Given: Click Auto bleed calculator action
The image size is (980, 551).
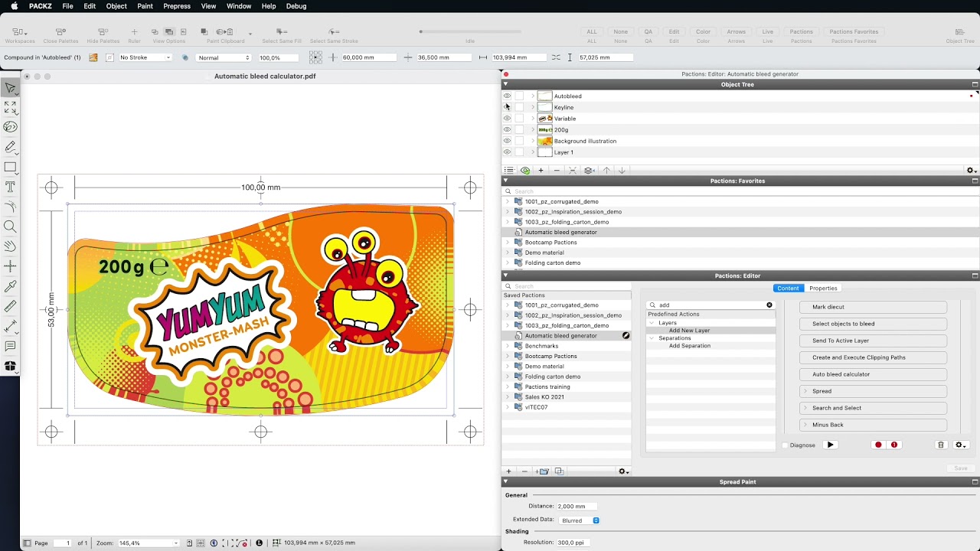Looking at the screenshot, I should pos(873,374).
